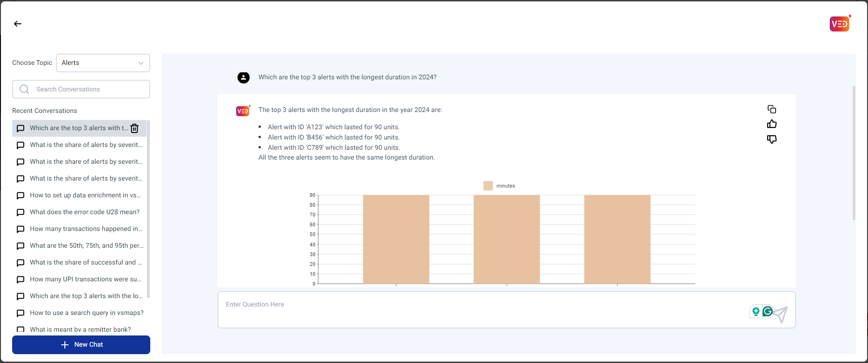
Task: Copy the assistant's response
Action: coord(772,109)
